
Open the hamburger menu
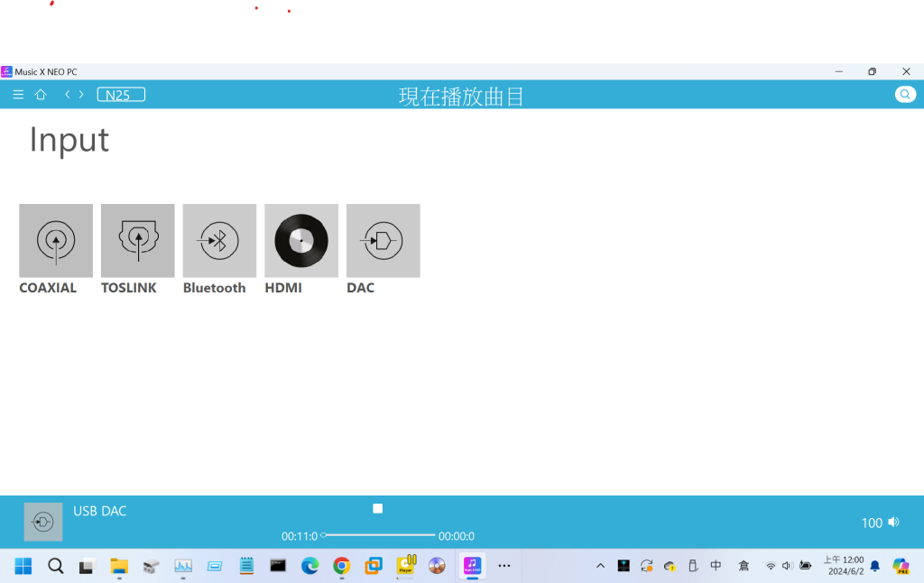click(x=18, y=95)
